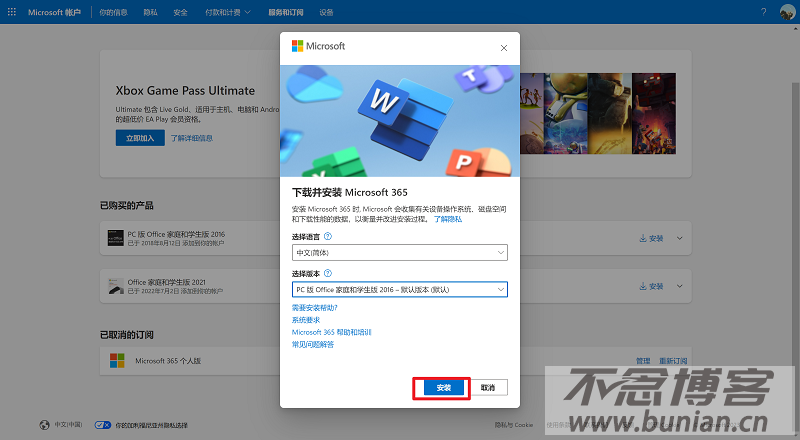Open the account profile avatar
The image size is (800, 440).
(x=787, y=12)
